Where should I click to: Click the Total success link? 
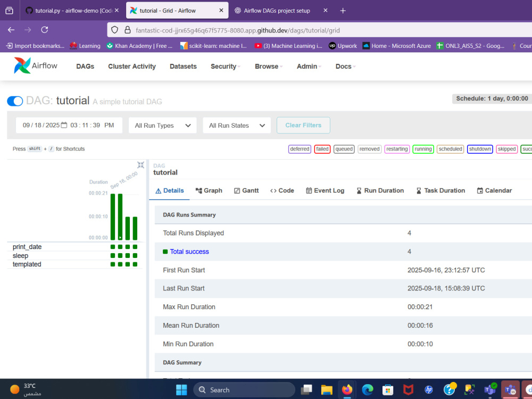(189, 252)
